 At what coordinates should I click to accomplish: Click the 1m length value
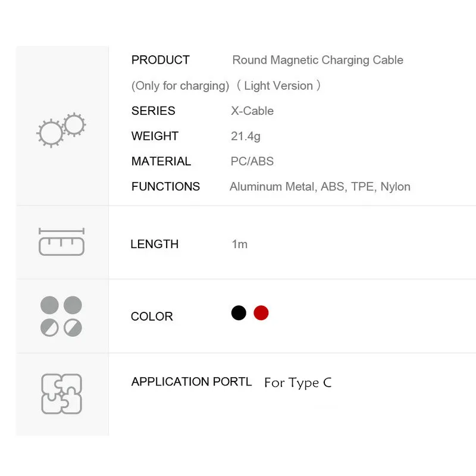click(x=239, y=244)
